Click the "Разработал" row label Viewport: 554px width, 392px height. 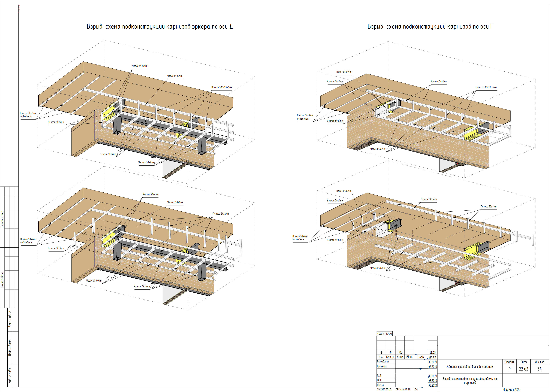(383, 362)
